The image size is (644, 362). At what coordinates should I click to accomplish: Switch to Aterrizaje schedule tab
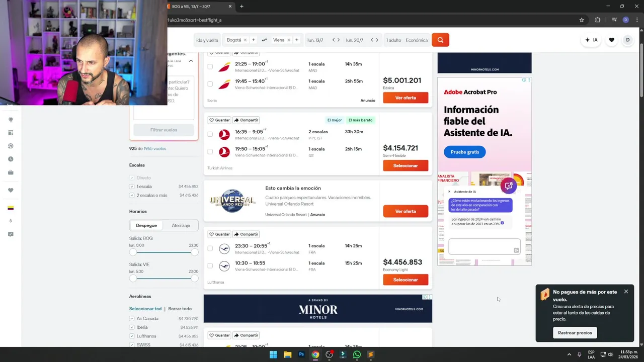coord(181,225)
